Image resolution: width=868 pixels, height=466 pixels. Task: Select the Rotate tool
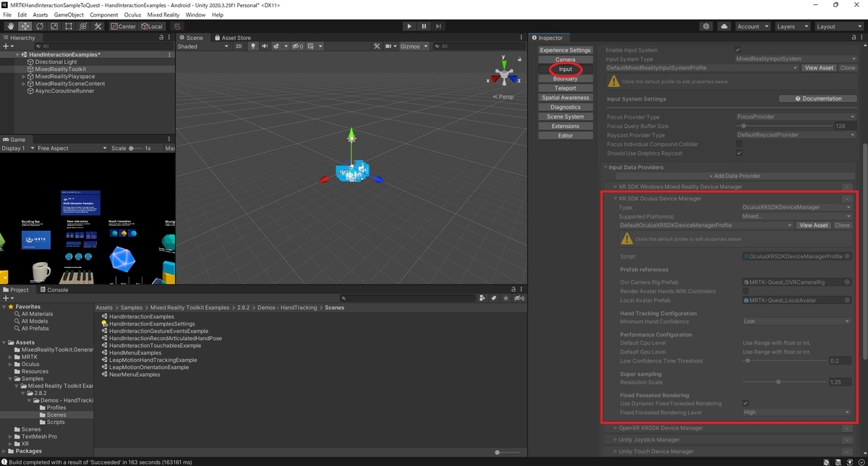pyautogui.click(x=39, y=26)
